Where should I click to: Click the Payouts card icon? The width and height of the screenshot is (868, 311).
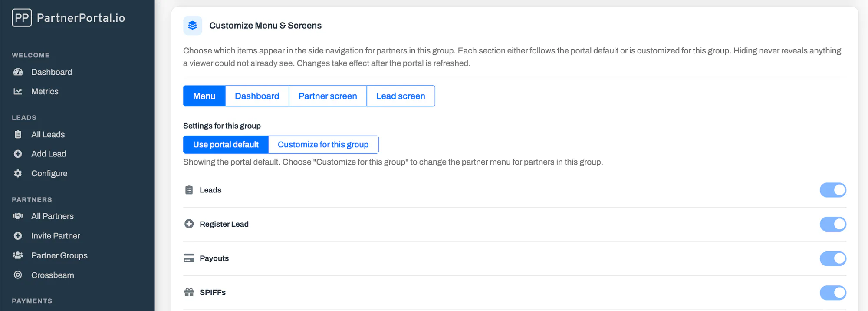(x=189, y=258)
